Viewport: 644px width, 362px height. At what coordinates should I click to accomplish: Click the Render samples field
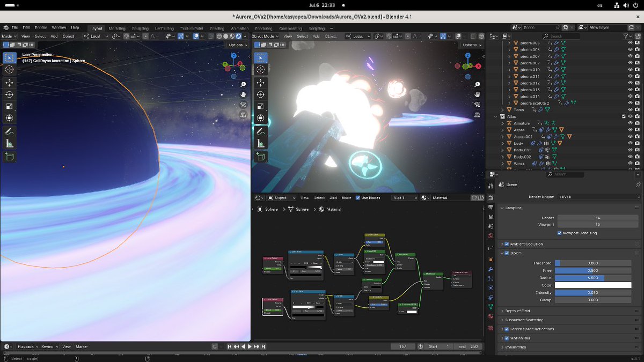(x=597, y=218)
